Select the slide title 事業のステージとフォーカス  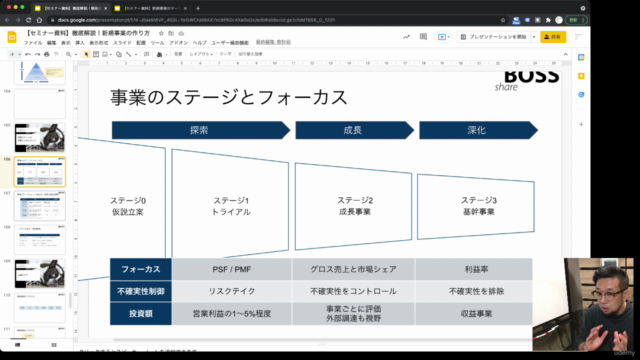(x=229, y=98)
